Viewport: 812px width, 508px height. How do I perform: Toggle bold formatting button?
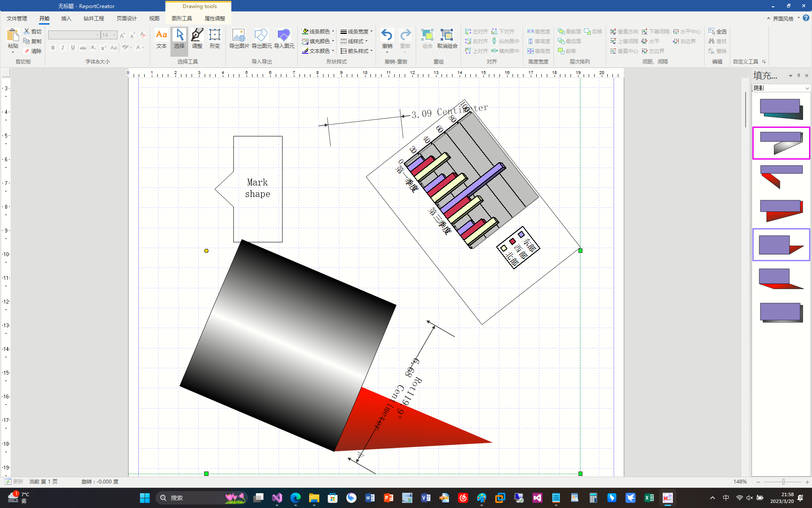point(53,48)
